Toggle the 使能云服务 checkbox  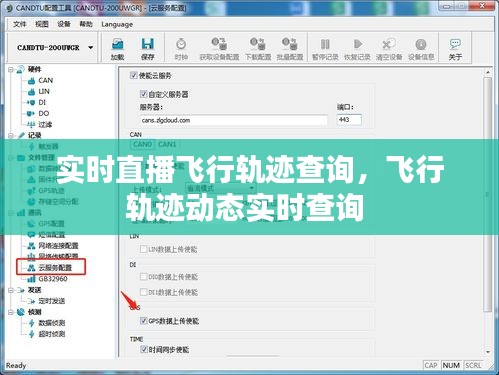coord(134,75)
